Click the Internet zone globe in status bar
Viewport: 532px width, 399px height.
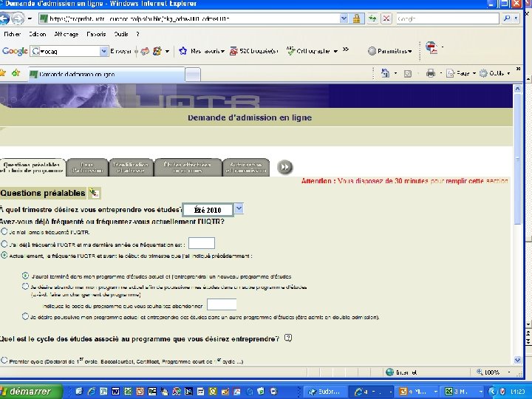[x=389, y=372]
